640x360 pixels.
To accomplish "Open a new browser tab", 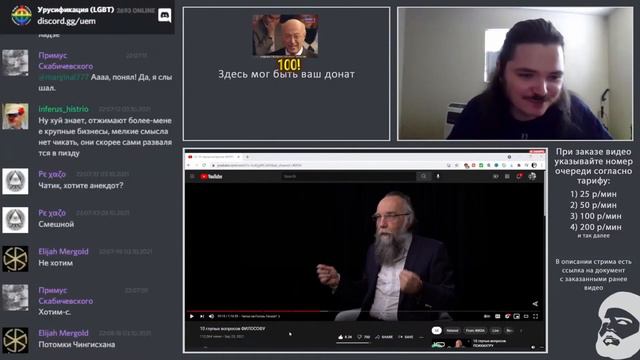I will point(247,157).
